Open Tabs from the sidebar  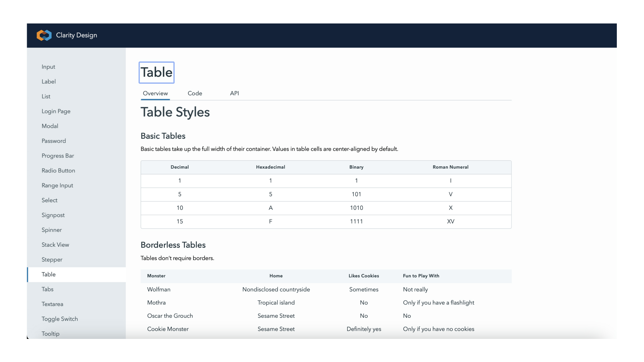click(48, 289)
